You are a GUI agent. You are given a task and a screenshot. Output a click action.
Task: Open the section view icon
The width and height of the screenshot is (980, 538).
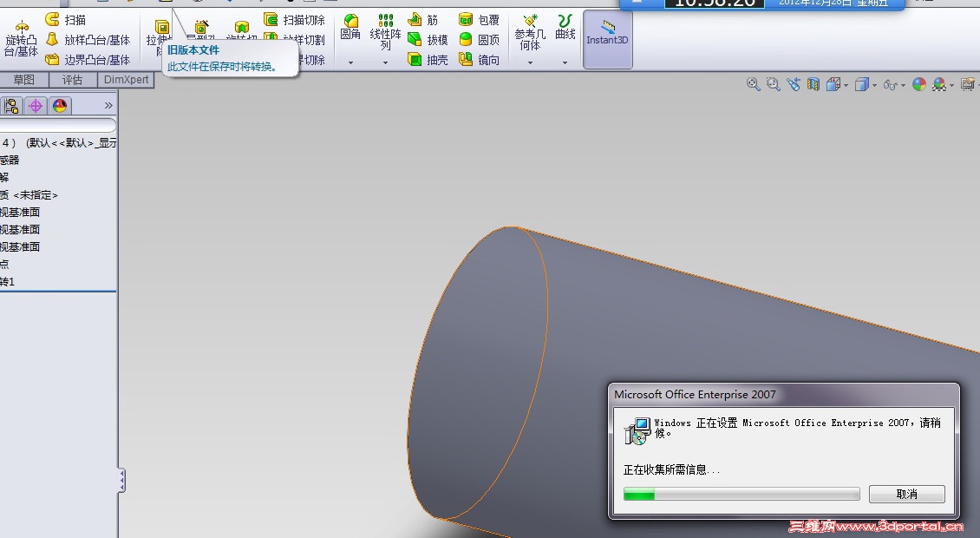coord(813,84)
